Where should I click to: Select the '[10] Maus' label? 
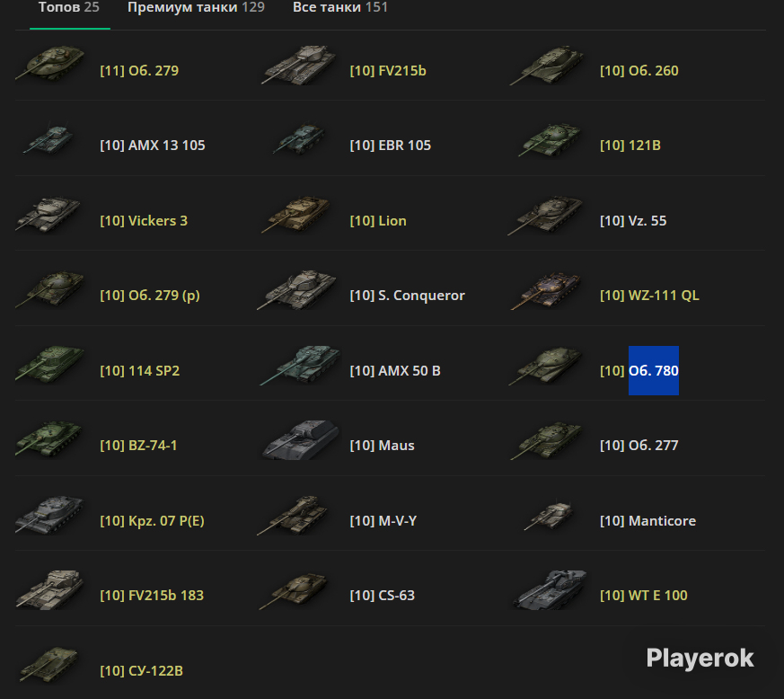coord(382,446)
